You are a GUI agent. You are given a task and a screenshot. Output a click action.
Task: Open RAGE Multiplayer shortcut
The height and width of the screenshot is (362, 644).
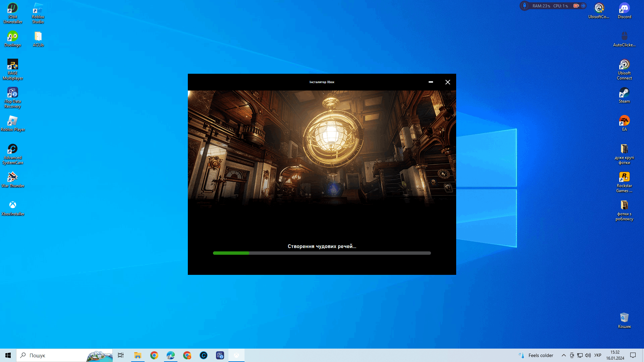click(13, 70)
